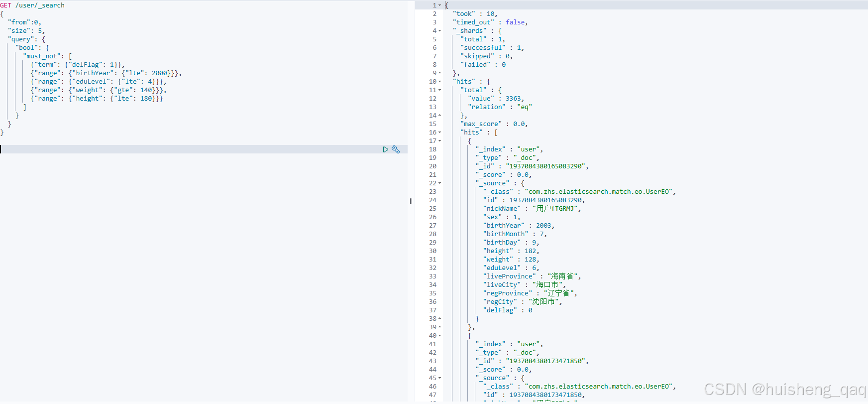Image resolution: width=868 pixels, height=404 pixels.
Task: Click the "timed_out" : false line
Action: (x=490, y=22)
